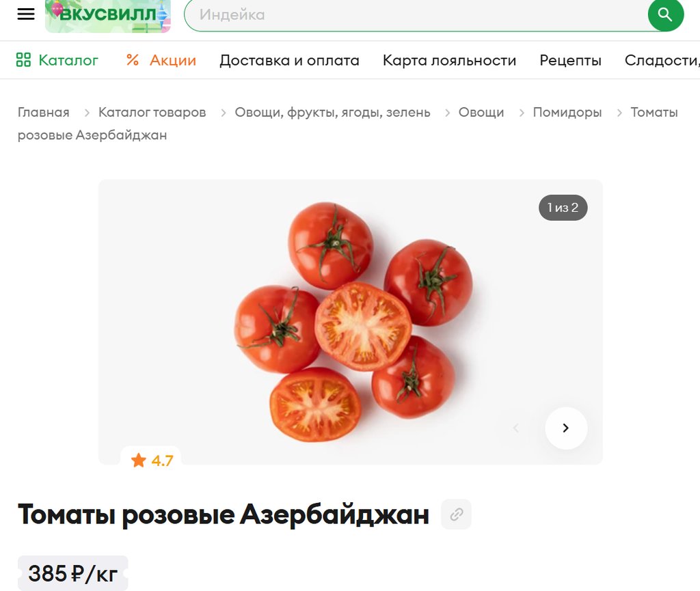Show next product photo with right arrow

(566, 428)
